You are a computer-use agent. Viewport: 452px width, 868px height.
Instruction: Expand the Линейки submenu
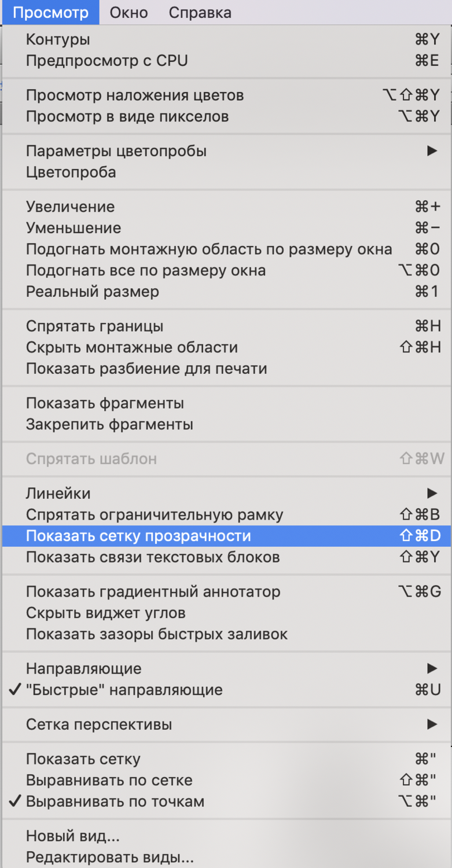point(58,494)
